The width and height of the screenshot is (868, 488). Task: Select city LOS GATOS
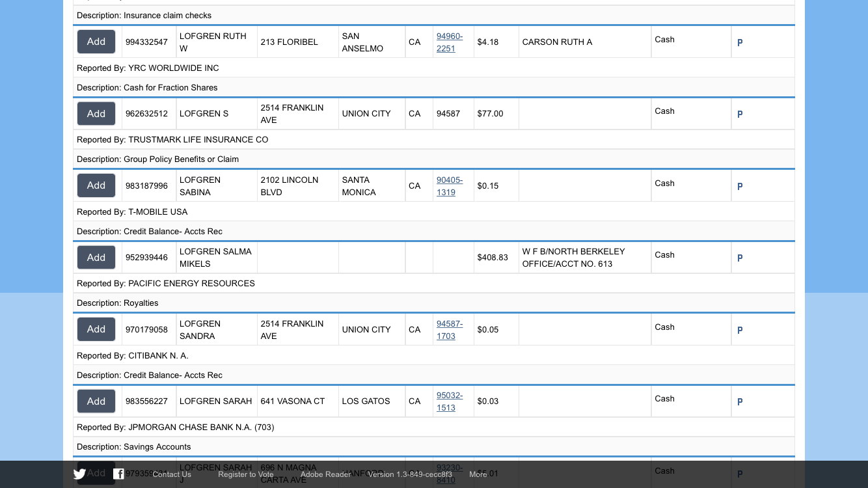pos(366,401)
